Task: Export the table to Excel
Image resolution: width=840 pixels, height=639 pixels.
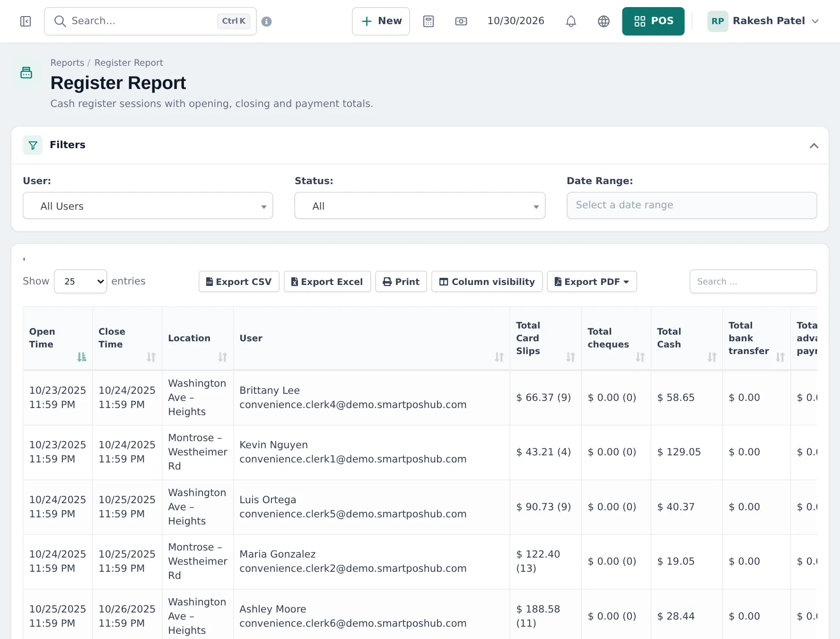Action: (x=327, y=282)
